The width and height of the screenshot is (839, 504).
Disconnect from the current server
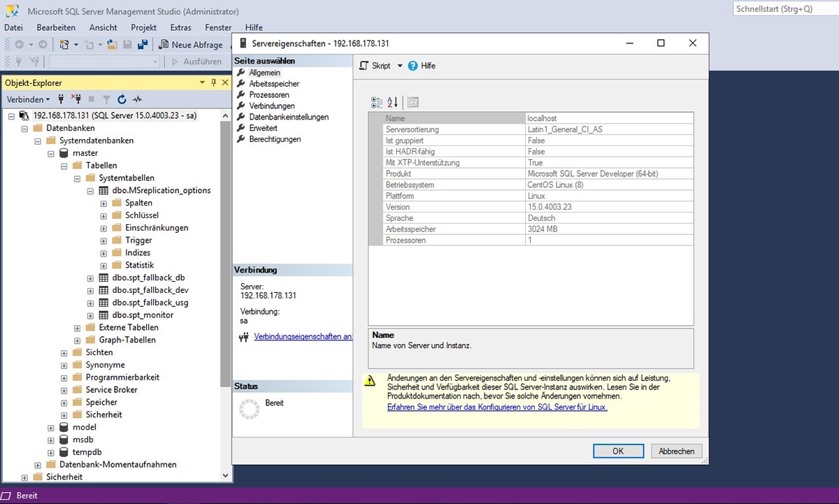pyautogui.click(x=78, y=99)
